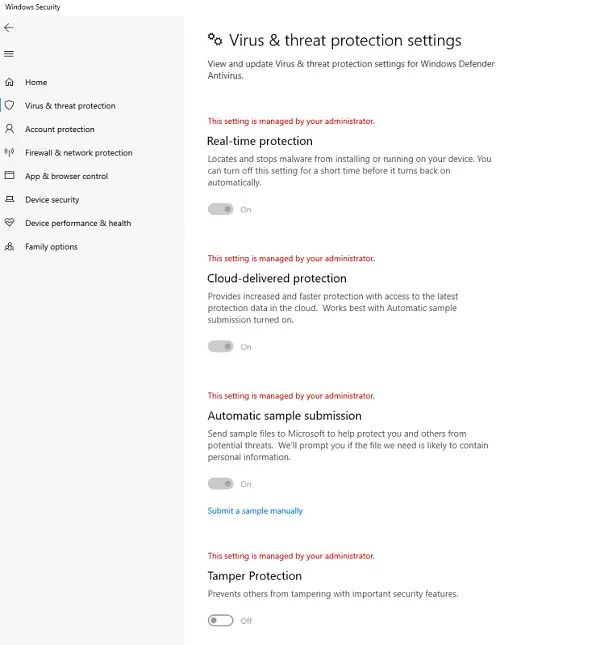600x645 pixels.
Task: Select the Account protection menu item
Action: click(x=60, y=129)
